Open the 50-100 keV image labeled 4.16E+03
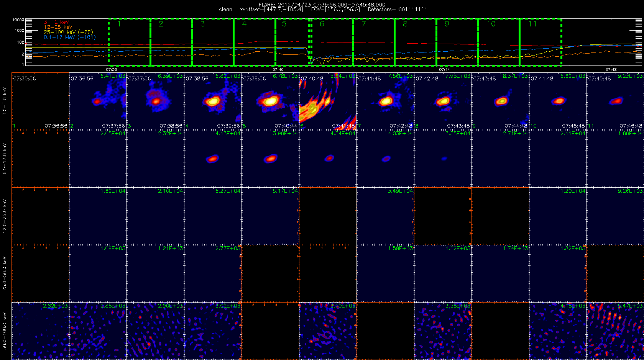 [558, 331]
